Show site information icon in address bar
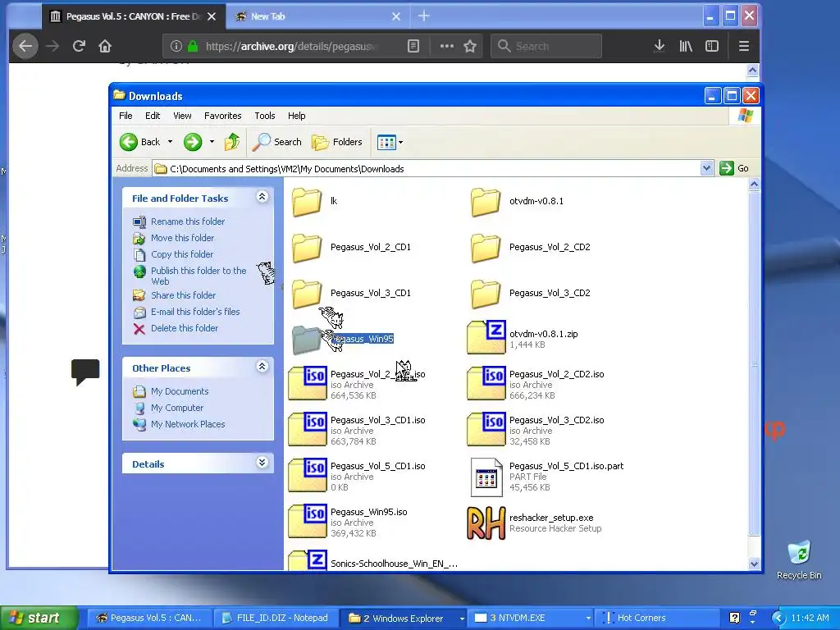Image resolution: width=840 pixels, height=630 pixels. (x=176, y=46)
